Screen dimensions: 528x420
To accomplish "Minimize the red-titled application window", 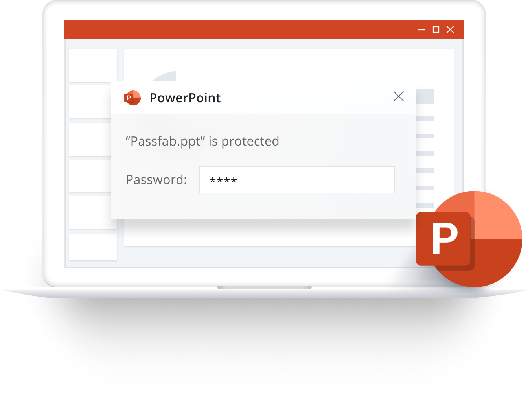I will pyautogui.click(x=421, y=30).
